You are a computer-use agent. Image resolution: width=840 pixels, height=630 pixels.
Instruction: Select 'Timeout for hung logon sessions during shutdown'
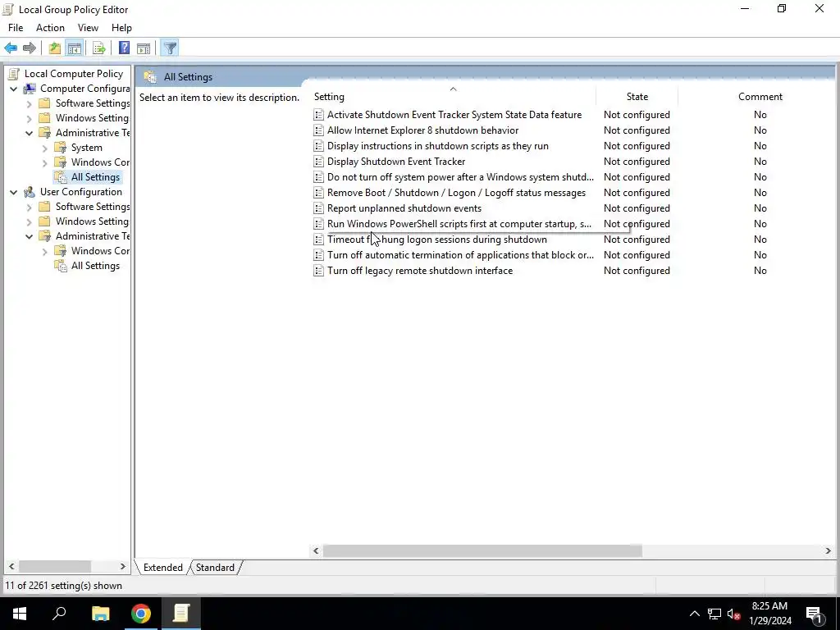pyautogui.click(x=437, y=240)
